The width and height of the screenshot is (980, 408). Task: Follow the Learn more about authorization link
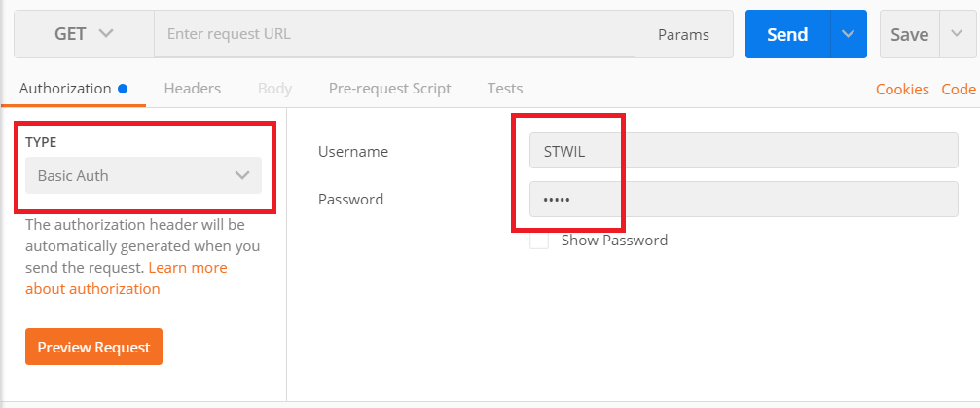127,278
